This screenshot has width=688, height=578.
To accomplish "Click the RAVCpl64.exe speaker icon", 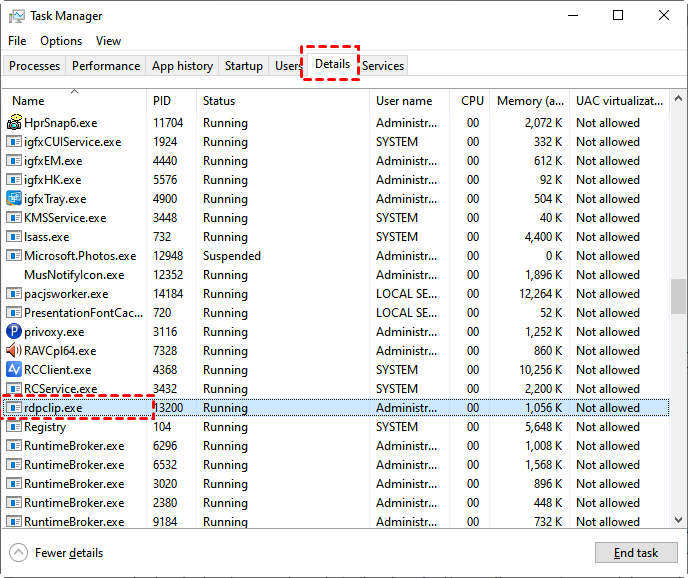I will click(14, 351).
